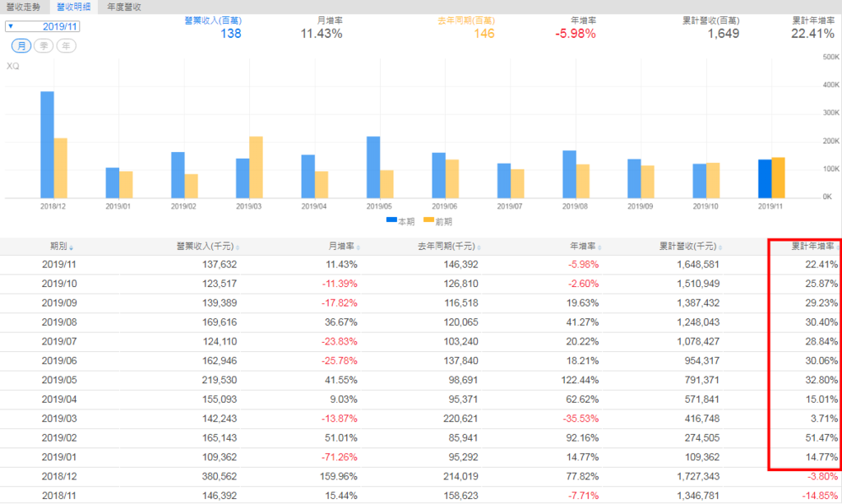The image size is (842, 504).
Task: Click yearly growth value 122.44%
Action: pos(580,381)
